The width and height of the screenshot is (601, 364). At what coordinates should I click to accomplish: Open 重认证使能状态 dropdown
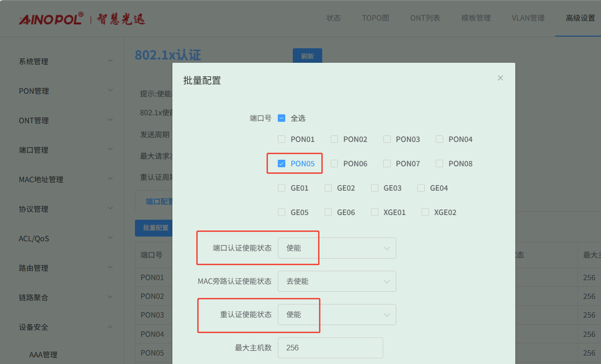(x=337, y=314)
